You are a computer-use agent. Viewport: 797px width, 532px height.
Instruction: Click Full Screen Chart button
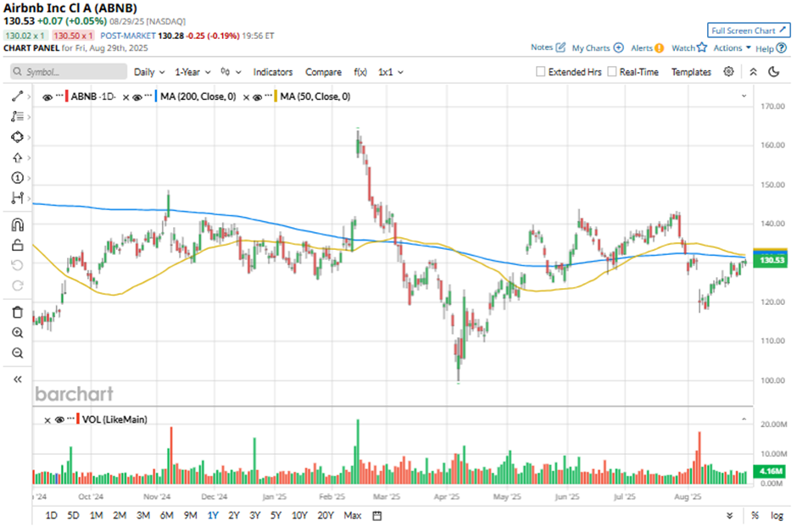749,30
